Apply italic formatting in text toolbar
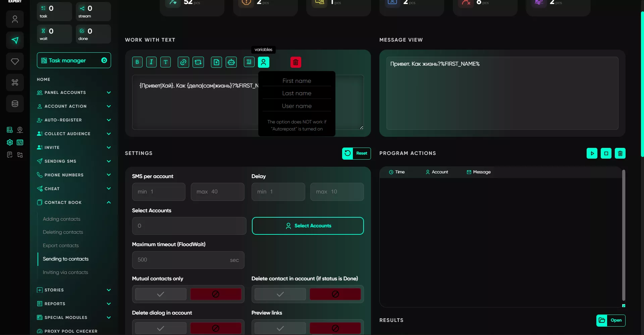The width and height of the screenshot is (644, 335). tap(151, 62)
